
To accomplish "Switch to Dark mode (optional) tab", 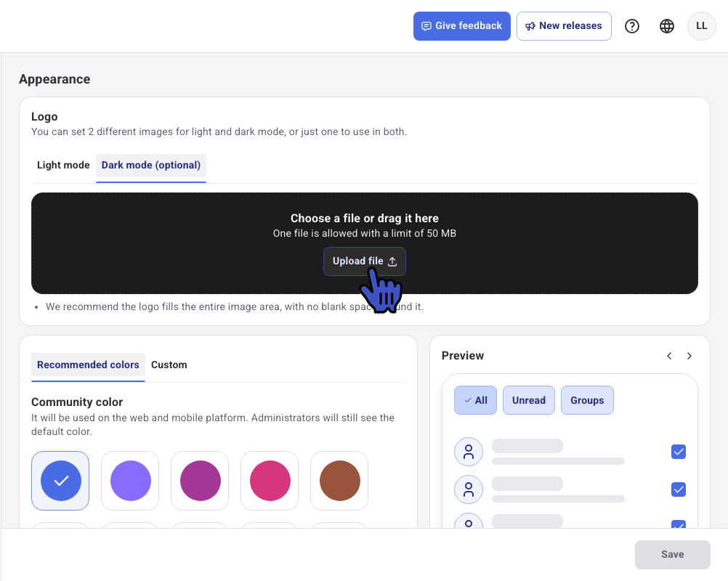I will click(151, 165).
